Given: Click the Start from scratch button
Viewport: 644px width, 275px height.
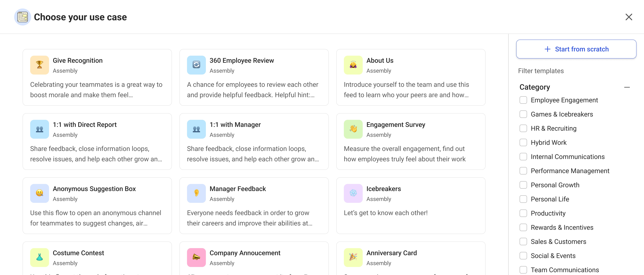Looking at the screenshot, I should [576, 49].
